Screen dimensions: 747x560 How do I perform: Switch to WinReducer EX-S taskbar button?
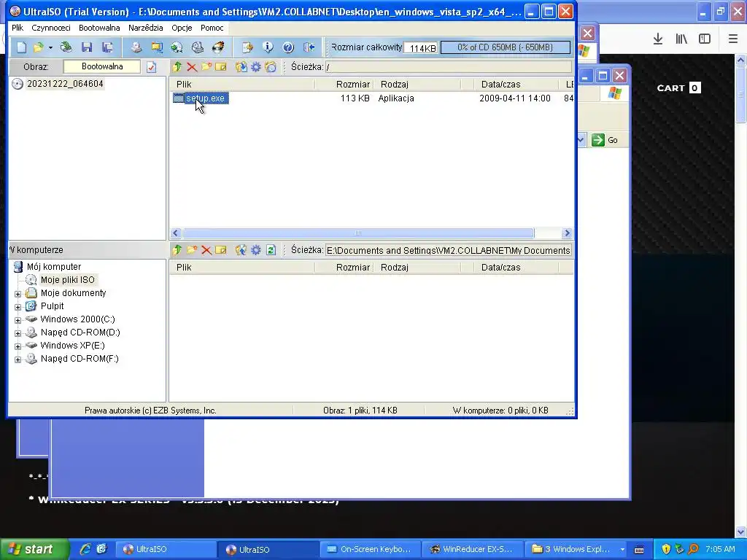(x=472, y=549)
